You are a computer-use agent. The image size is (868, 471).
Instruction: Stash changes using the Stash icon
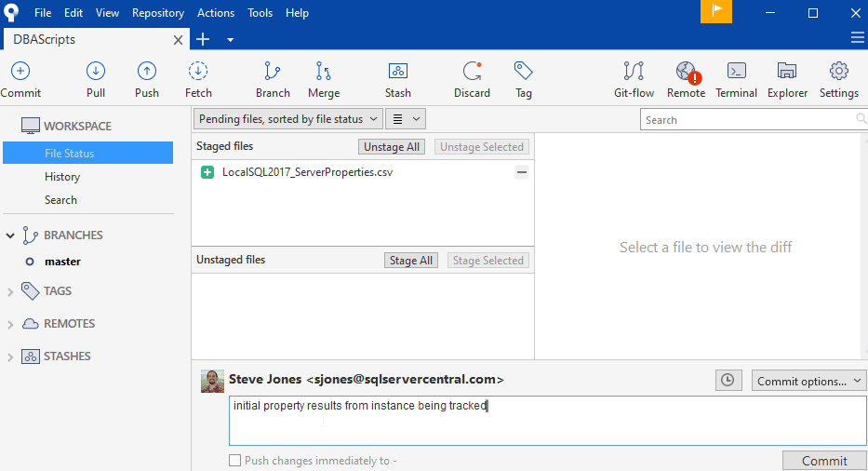tap(398, 72)
